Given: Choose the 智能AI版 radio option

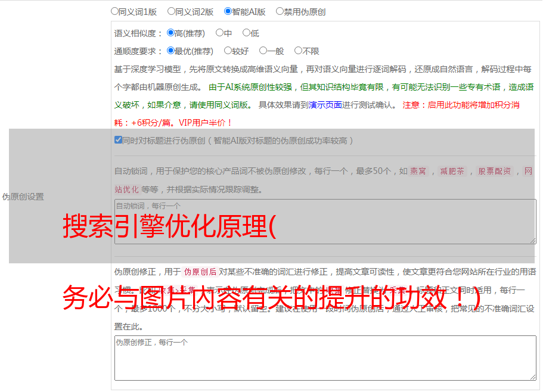Looking at the screenshot, I should click(x=228, y=11).
